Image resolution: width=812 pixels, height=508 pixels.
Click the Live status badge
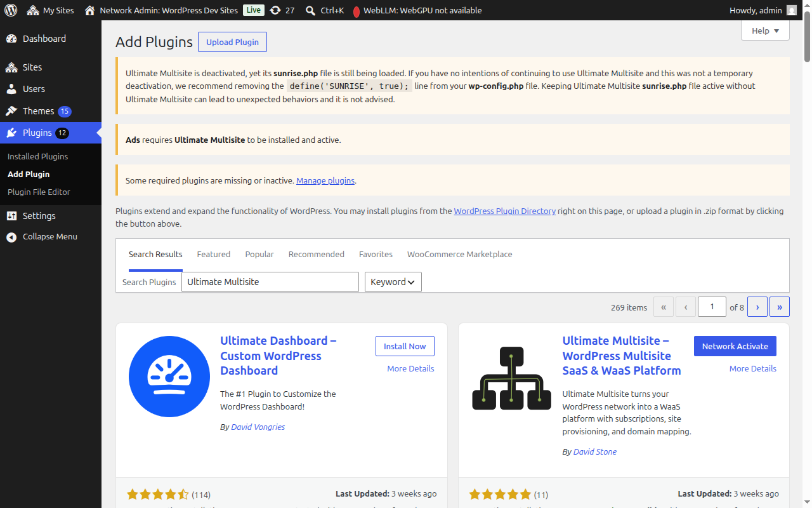(x=253, y=10)
